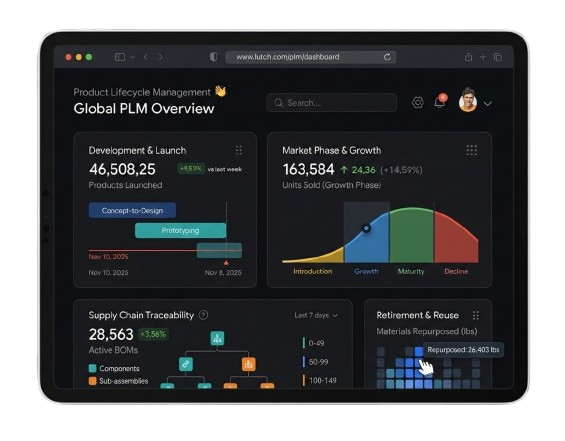
Task: Open the Last 7 days dropdown
Action: pos(316,315)
